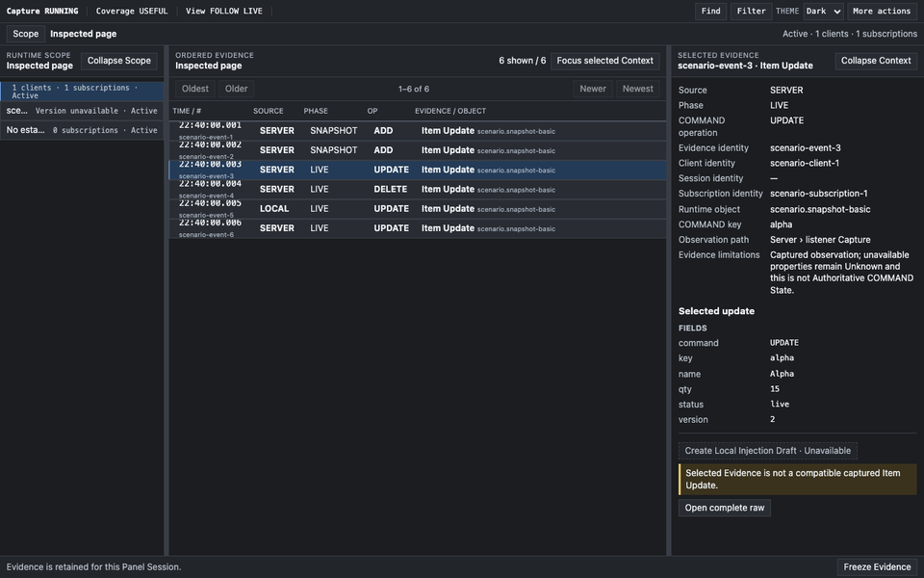Image resolution: width=924 pixels, height=578 pixels.
Task: Click the TIME / # column header
Action: point(187,111)
